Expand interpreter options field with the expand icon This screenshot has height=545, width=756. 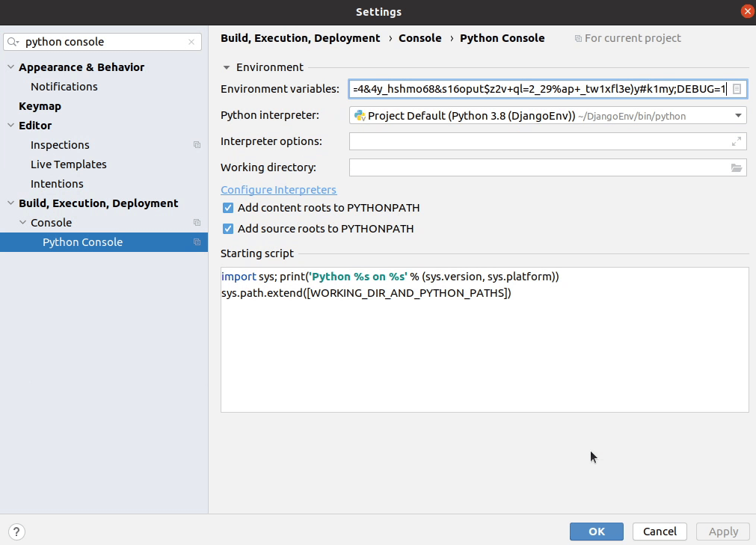click(x=737, y=141)
